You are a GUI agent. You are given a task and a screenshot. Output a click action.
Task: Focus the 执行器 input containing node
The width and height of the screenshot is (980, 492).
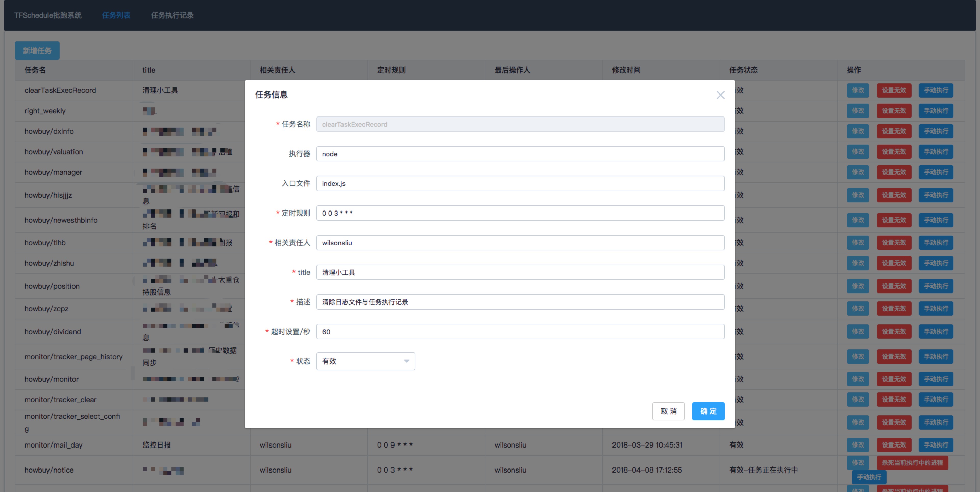point(520,154)
